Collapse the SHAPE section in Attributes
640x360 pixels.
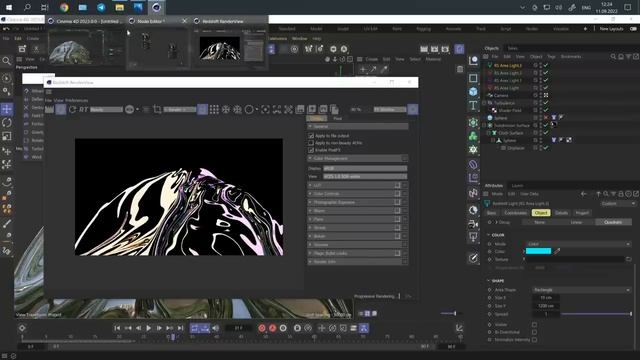click(489, 281)
